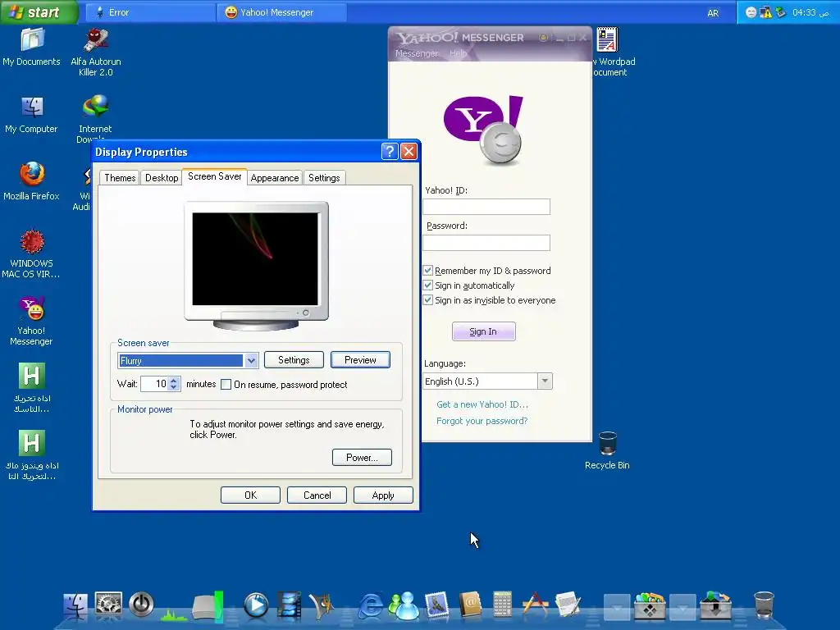Click Preview button for screen saver
Viewport: 840px width, 630px height.
360,360
